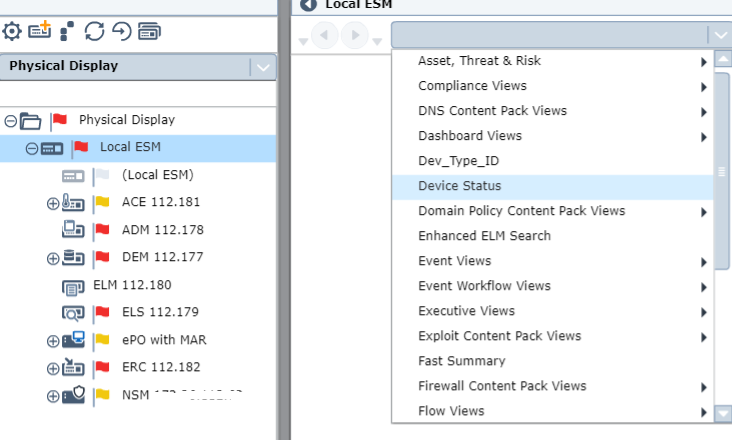This screenshot has height=440, width=732.
Task: Click the red flag beside ELS 112.179
Action: (102, 312)
